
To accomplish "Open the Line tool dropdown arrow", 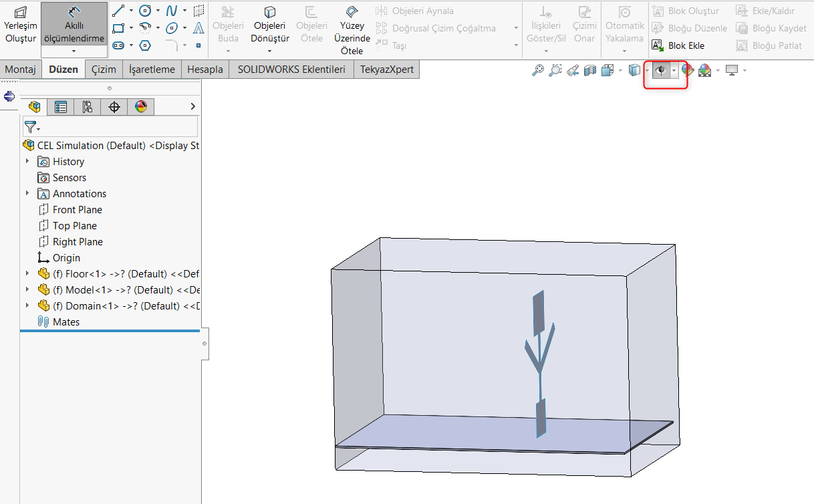I will tap(131, 11).
